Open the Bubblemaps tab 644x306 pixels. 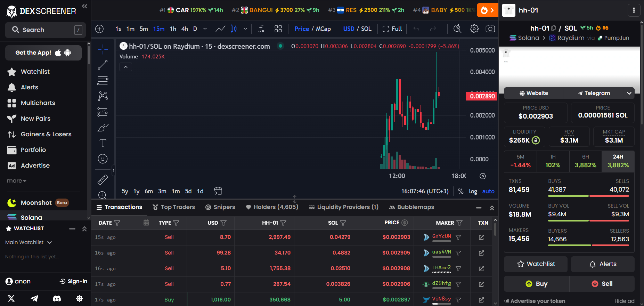(411, 207)
